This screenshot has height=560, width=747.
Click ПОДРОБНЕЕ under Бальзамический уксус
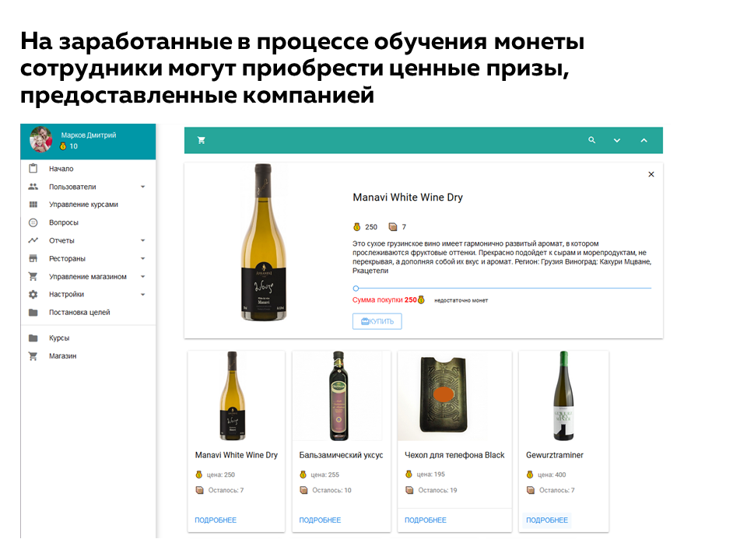pyautogui.click(x=320, y=520)
